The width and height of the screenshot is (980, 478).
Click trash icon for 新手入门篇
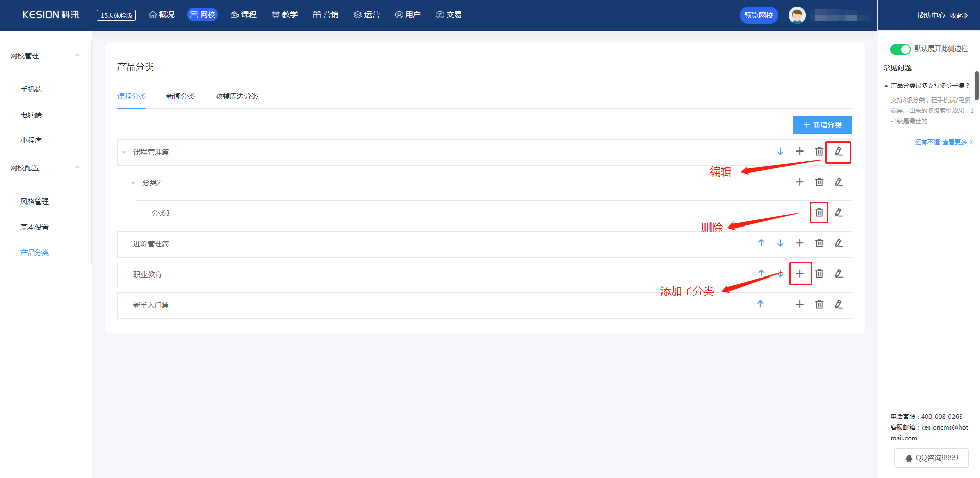coord(819,305)
